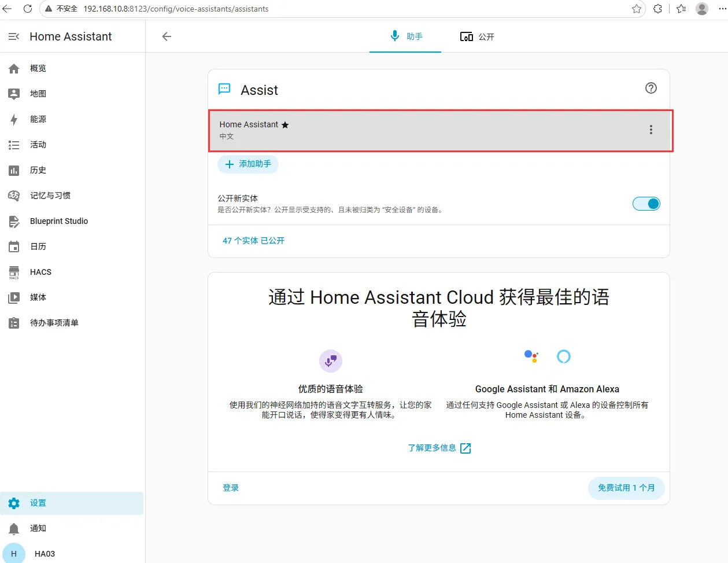Image resolution: width=728 pixels, height=563 pixels.
Task: Collapse the sidebar hamburger menu
Action: pyautogui.click(x=14, y=36)
